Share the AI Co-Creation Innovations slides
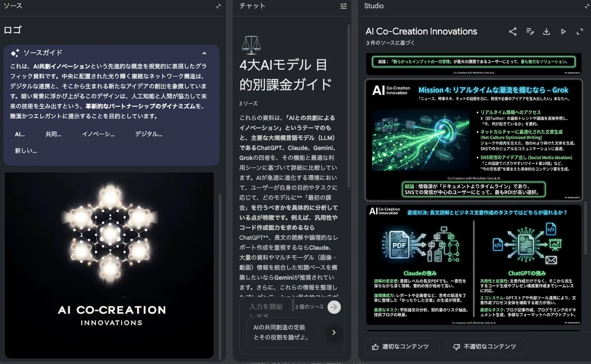The image size is (591, 364). (x=513, y=31)
